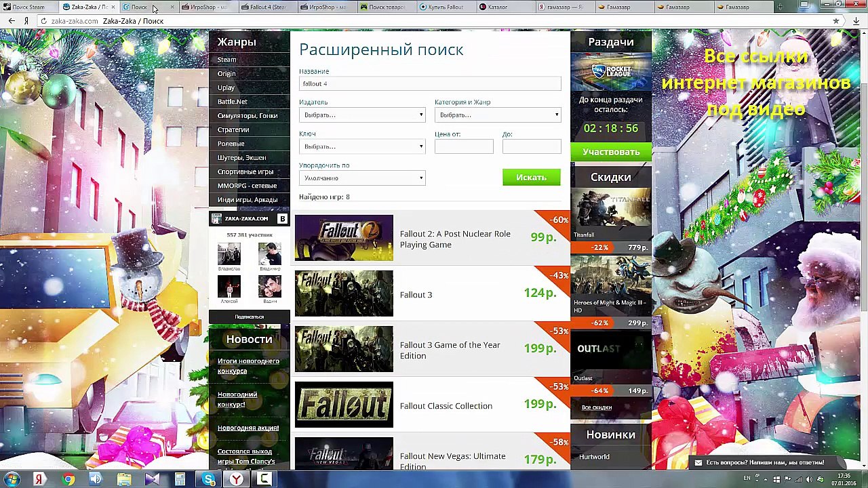The width and height of the screenshot is (868, 488).
Task: Select the MMORPG - сетевые genre
Action: (x=247, y=186)
